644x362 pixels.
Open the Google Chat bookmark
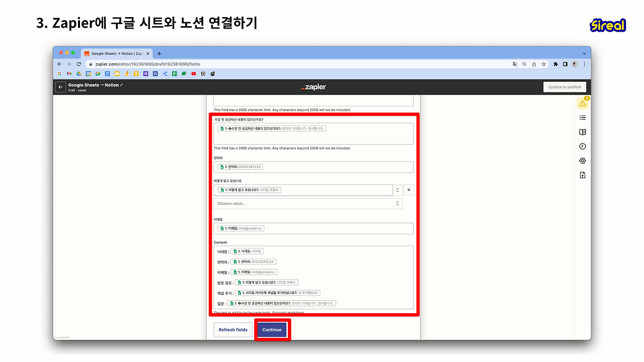pos(184,73)
